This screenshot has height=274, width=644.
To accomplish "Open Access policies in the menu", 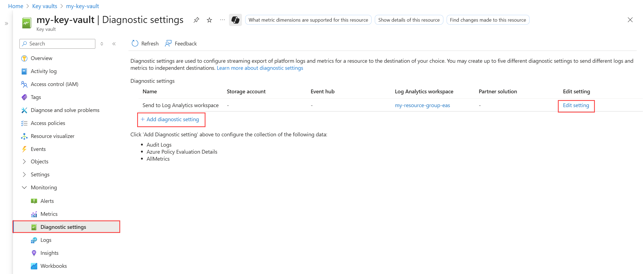I will pos(48,123).
